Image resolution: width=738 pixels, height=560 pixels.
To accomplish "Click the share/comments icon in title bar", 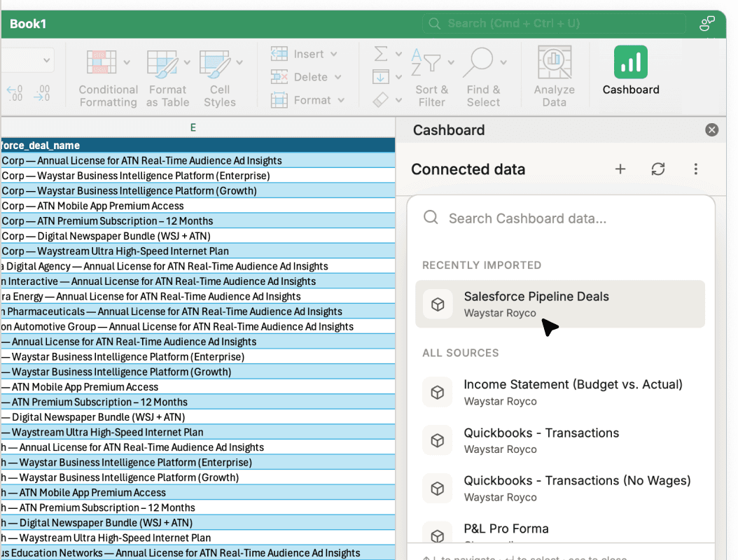I will (707, 23).
